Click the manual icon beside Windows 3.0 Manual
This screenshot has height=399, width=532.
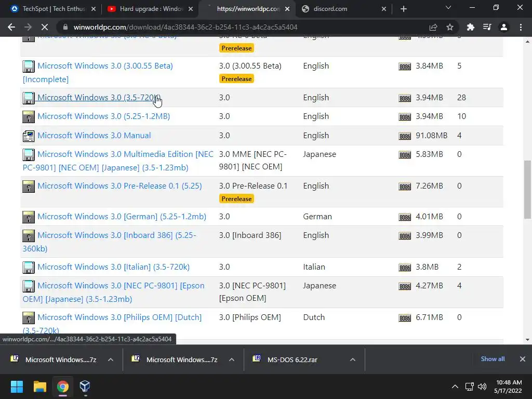[x=29, y=136]
